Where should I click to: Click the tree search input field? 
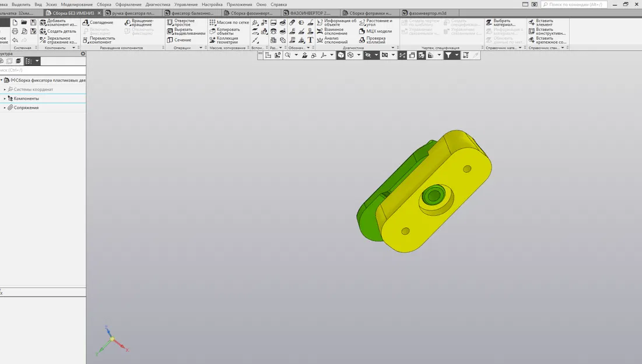(x=43, y=70)
